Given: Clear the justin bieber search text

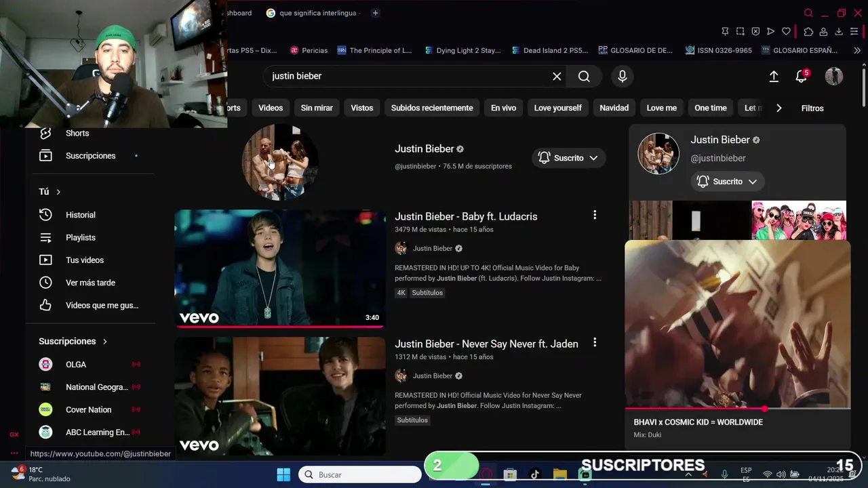Looking at the screenshot, I should click(x=557, y=77).
